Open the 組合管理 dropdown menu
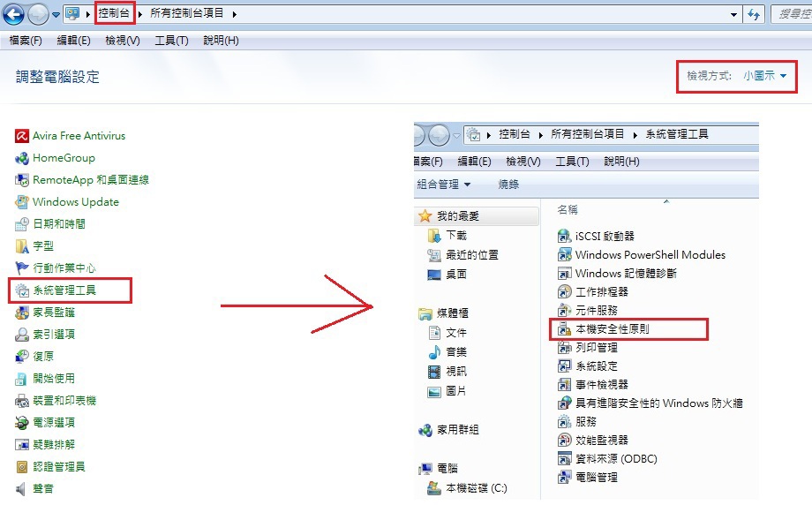The image size is (812, 505). point(443,185)
